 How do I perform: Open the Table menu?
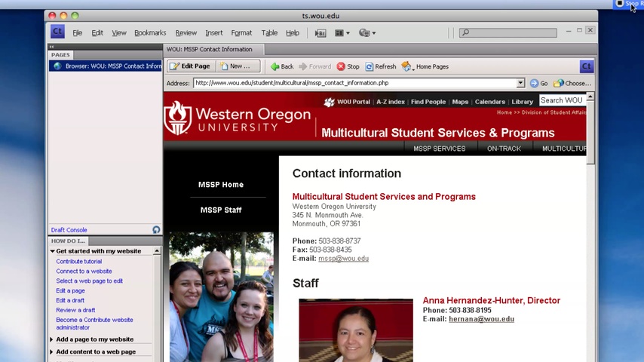point(269,33)
